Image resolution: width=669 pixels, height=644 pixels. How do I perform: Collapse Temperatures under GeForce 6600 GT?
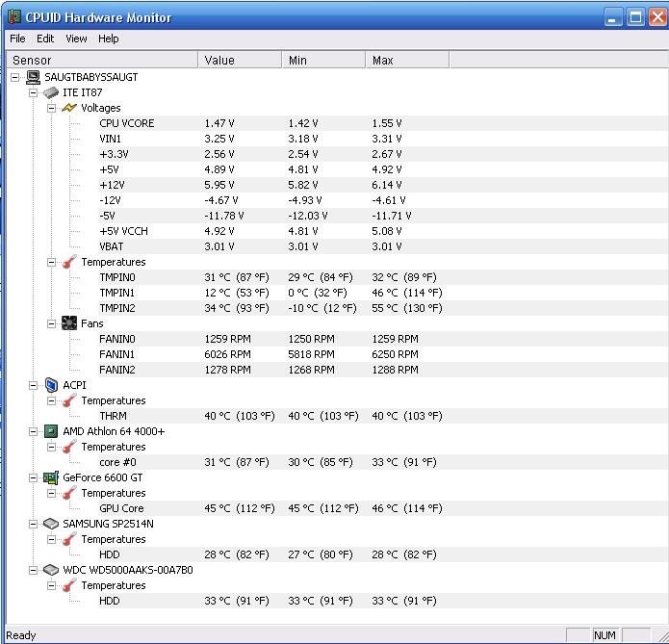[x=51, y=493]
